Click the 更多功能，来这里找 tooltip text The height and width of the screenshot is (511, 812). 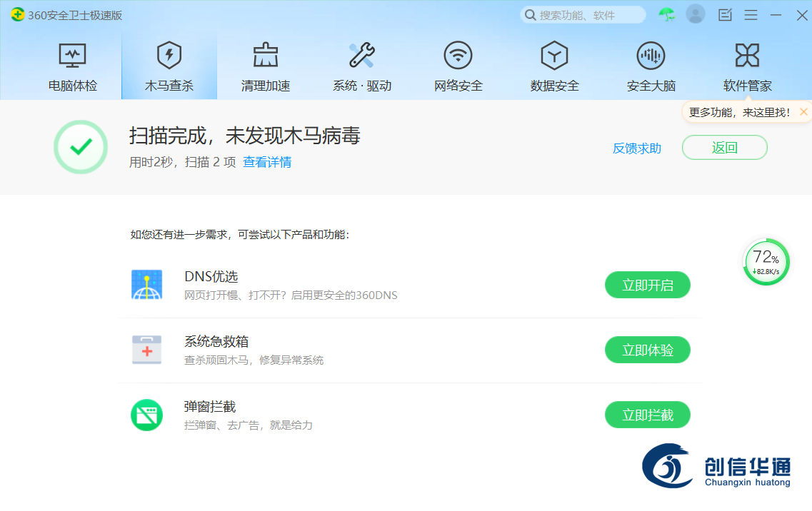739,112
